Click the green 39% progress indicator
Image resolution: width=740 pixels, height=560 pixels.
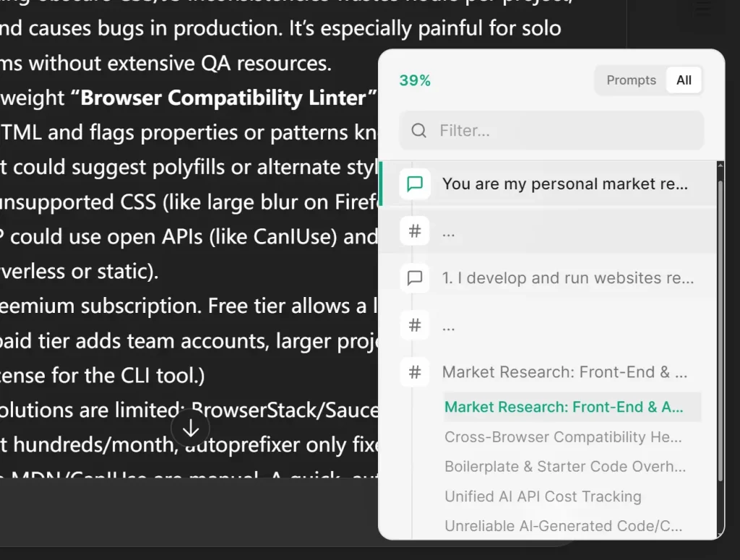[413, 80]
